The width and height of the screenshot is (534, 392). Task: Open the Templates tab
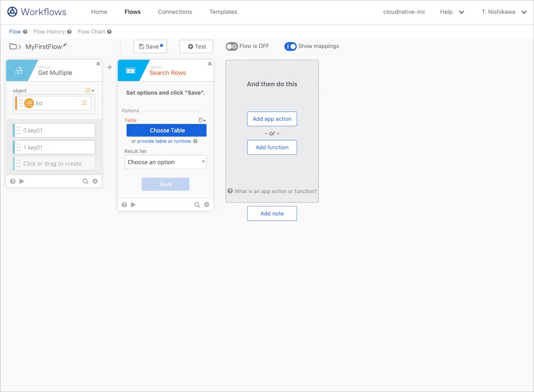point(223,12)
